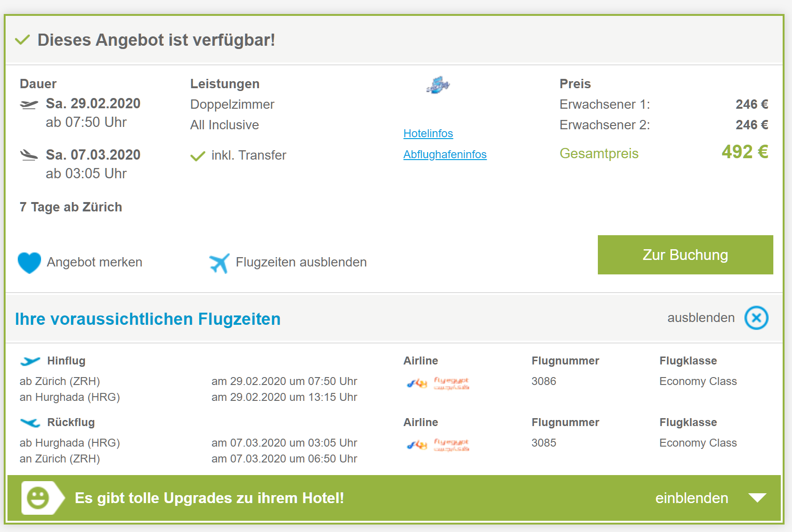Click the Doppelzimmer room type text
792x532 pixels.
(232, 105)
